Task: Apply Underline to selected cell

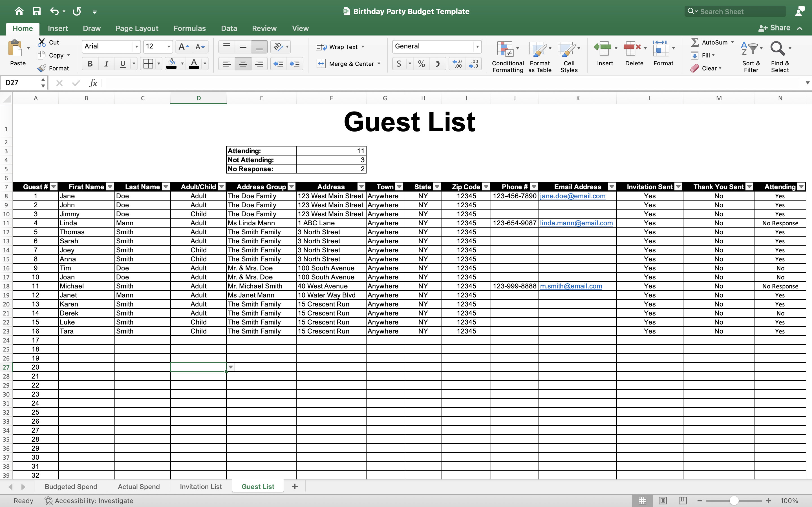Action: pyautogui.click(x=123, y=63)
